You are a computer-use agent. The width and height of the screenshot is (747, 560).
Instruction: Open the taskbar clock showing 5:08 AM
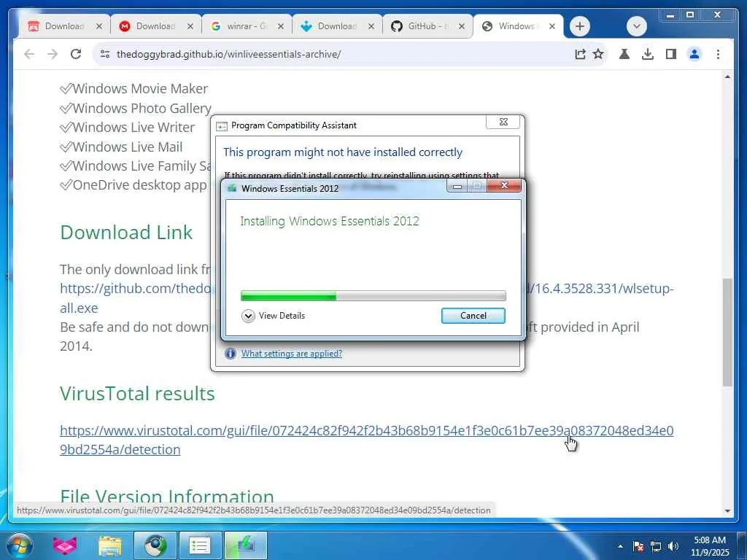click(710, 546)
